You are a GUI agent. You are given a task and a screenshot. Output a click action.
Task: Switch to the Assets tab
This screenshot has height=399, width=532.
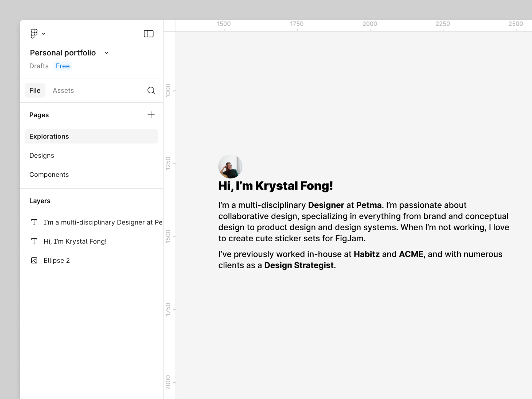click(x=63, y=91)
